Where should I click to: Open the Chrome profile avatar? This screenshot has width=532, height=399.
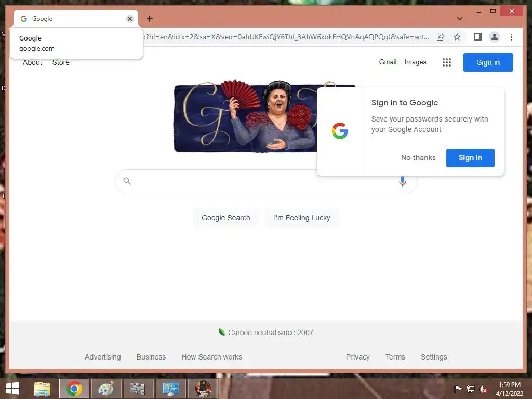[495, 37]
